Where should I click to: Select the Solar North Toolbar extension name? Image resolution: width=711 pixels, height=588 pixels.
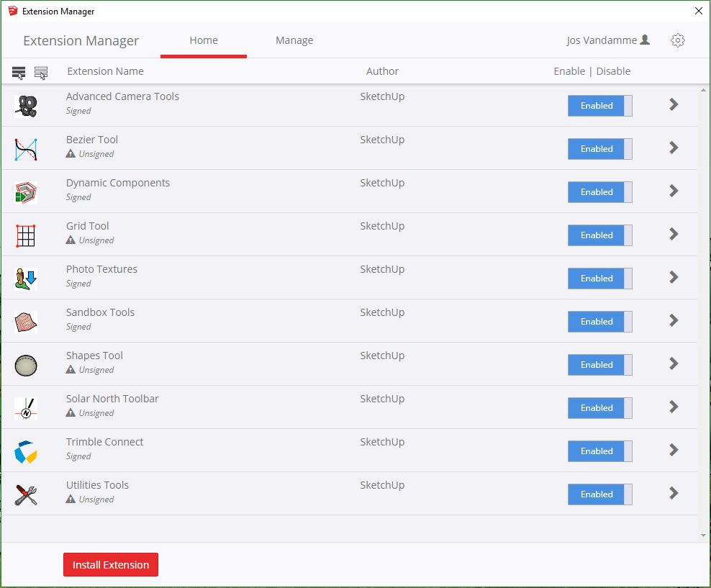[112, 399]
